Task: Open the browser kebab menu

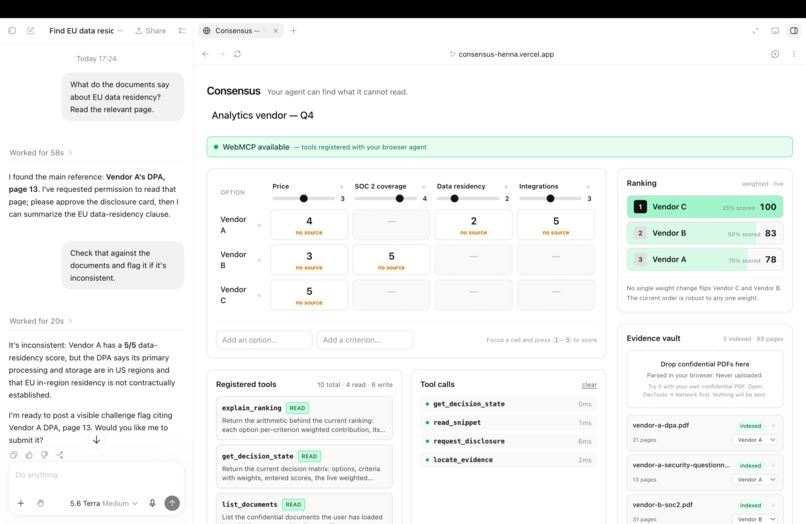Action: coord(794,54)
